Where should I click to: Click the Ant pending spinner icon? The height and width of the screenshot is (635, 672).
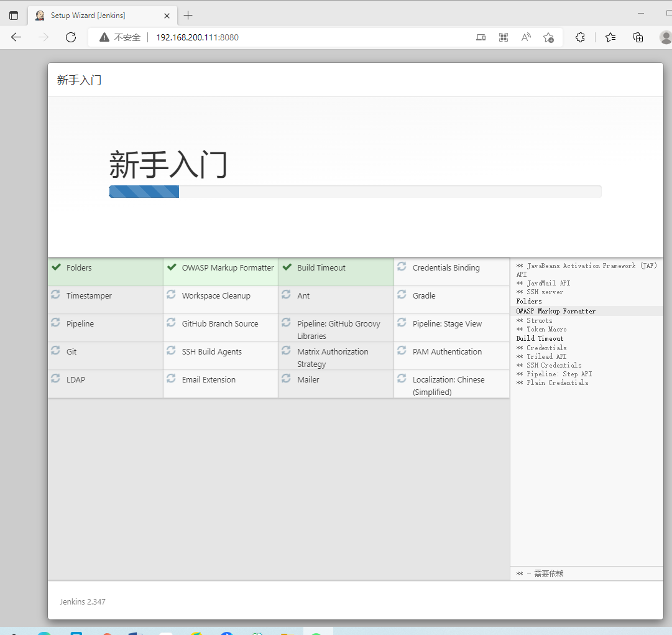pos(287,294)
